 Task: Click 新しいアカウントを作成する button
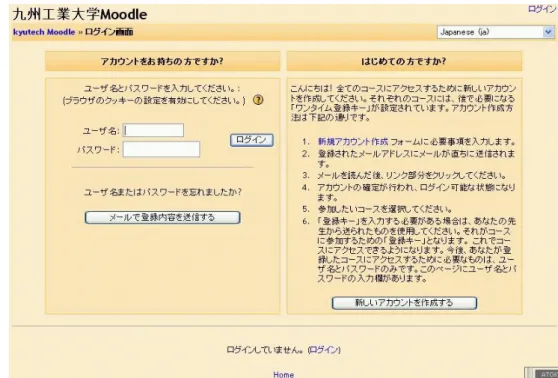tap(404, 303)
